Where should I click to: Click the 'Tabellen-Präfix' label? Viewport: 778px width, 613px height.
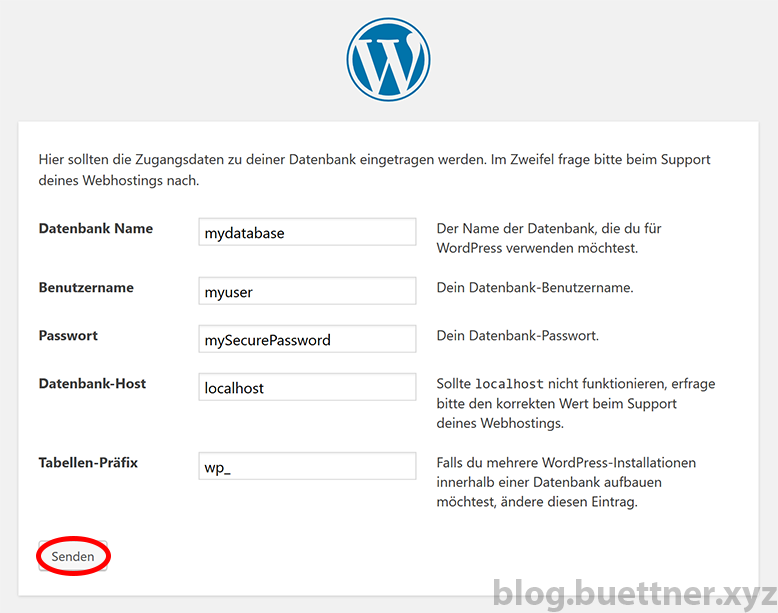(88, 463)
